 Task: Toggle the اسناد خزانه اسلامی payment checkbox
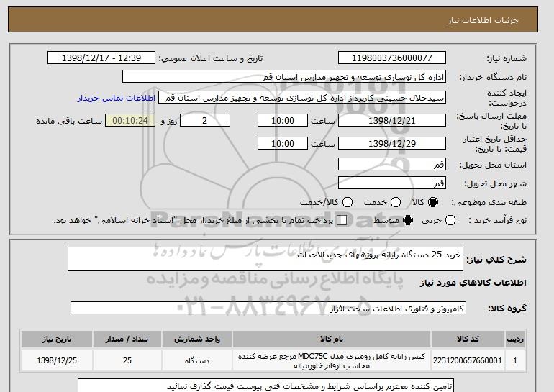click(342, 220)
